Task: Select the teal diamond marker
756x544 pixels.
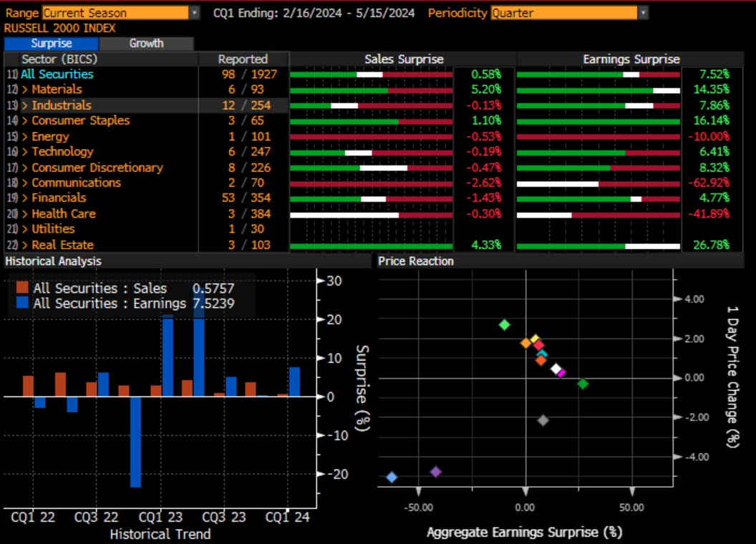Action: tap(543, 354)
